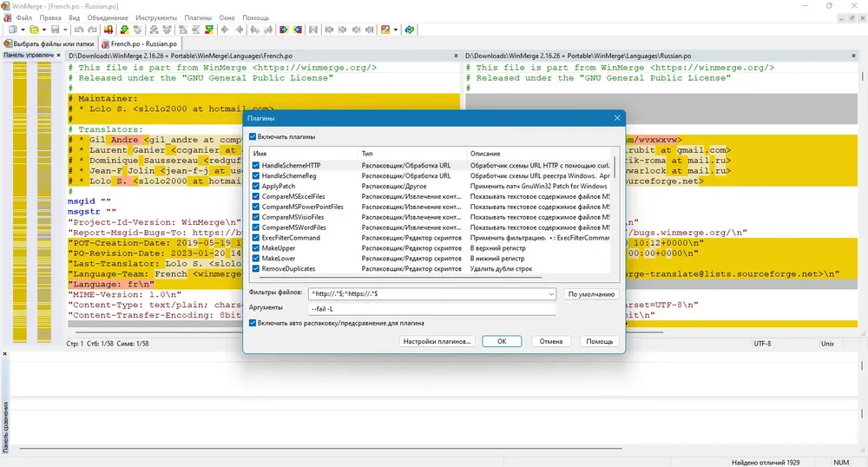
Task: Toggle the MakeUpper plugin checkbox
Action: pyautogui.click(x=256, y=248)
